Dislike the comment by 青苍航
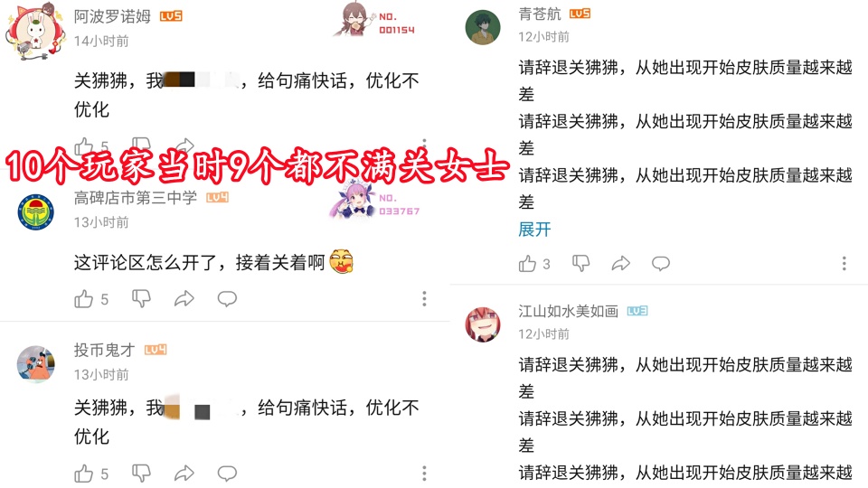The image size is (868, 488). [x=580, y=263]
